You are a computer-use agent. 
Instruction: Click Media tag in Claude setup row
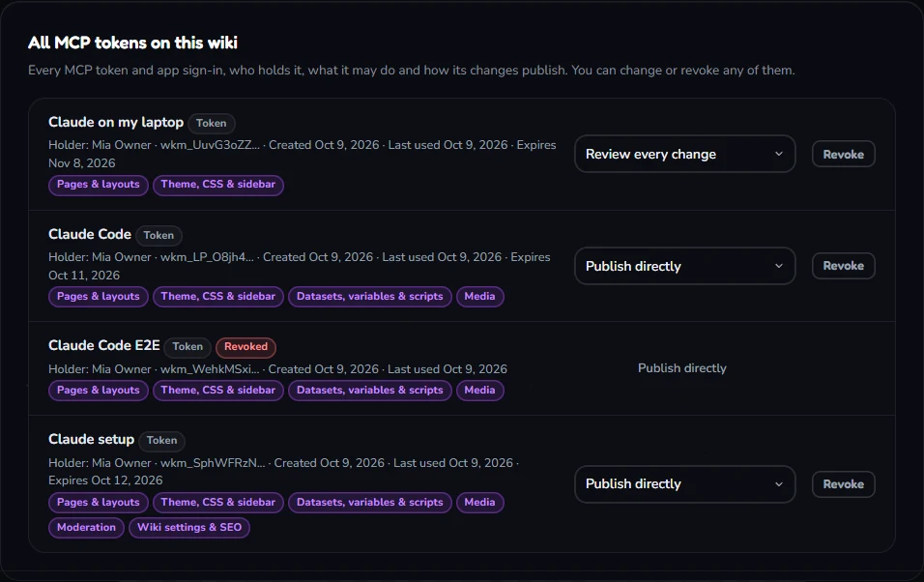tap(479, 503)
